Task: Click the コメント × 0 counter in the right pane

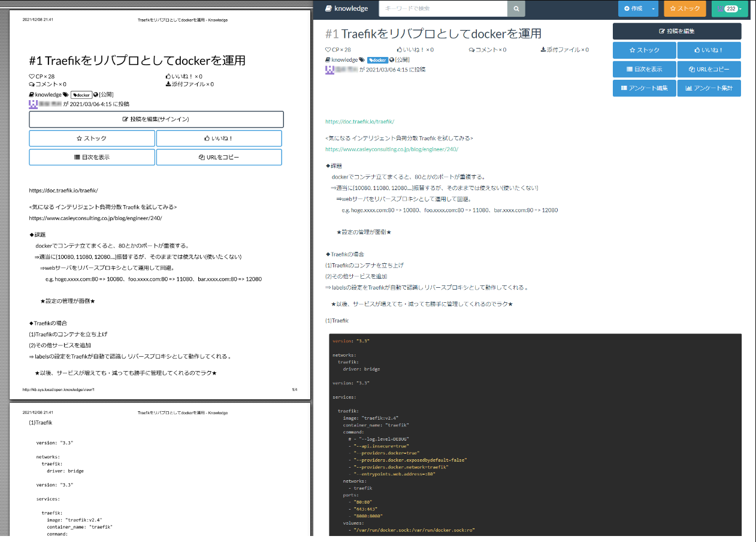Action: [x=487, y=50]
